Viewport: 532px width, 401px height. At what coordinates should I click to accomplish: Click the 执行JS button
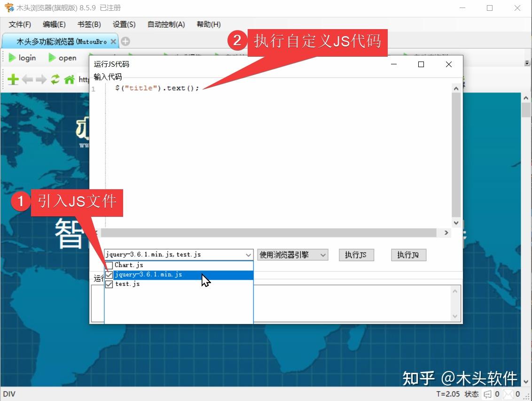tap(356, 255)
